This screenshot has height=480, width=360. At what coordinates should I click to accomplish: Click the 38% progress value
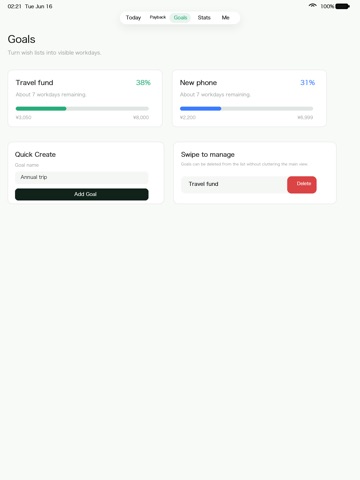pos(143,83)
